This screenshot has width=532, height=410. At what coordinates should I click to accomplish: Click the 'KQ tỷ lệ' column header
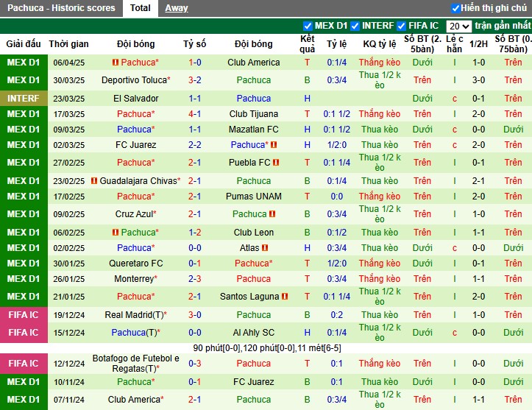pos(380,44)
